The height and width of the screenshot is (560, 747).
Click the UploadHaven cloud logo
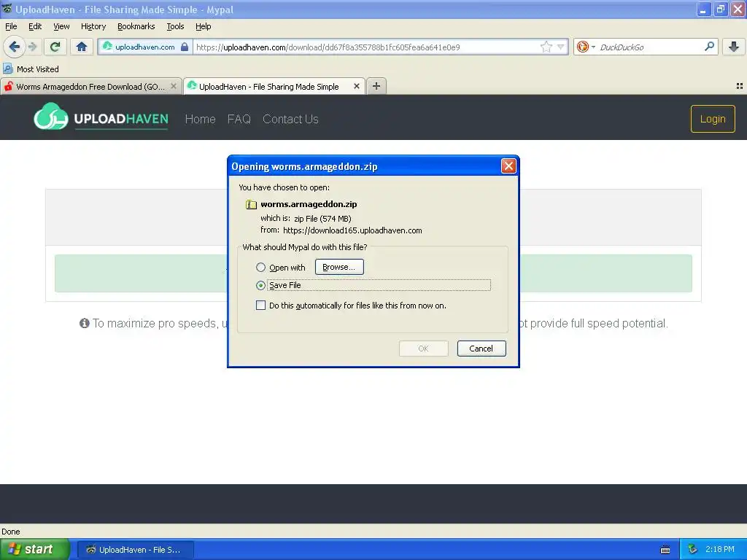50,117
